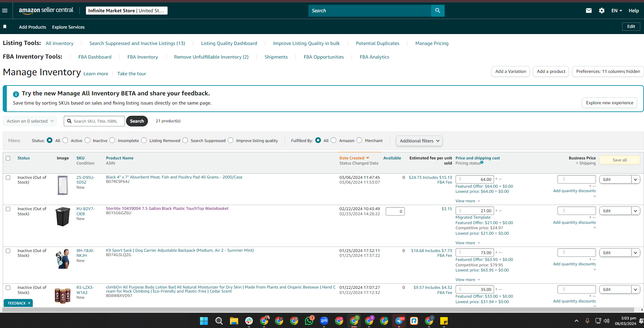Open the Manage Pricing tool

point(432,43)
